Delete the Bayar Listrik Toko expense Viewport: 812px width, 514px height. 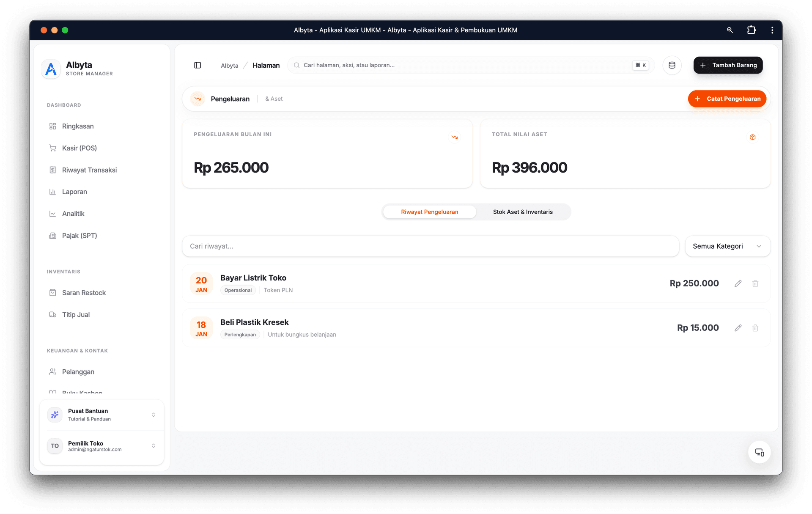tap(755, 283)
